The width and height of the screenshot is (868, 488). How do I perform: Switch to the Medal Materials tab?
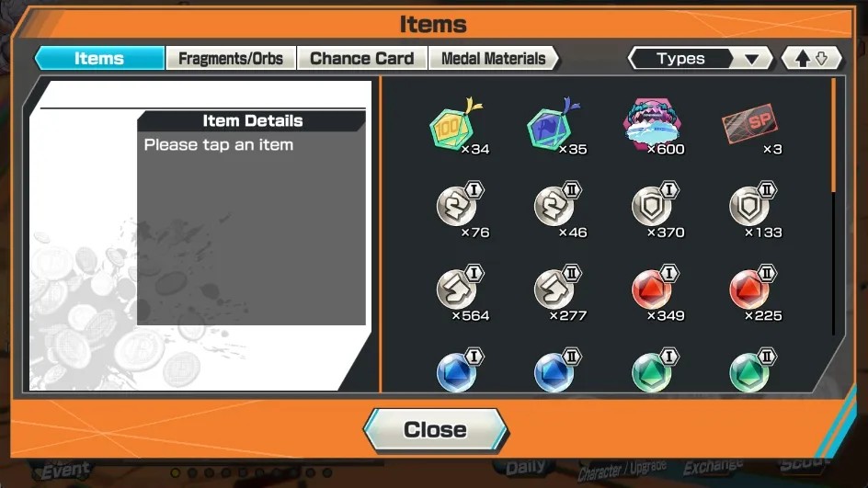pos(493,58)
